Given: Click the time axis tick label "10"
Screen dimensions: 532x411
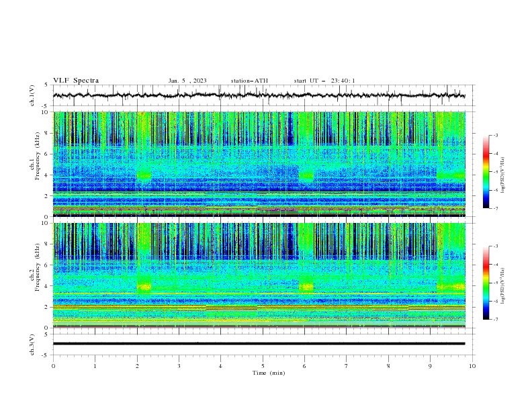Looking at the screenshot, I should tap(472, 366).
